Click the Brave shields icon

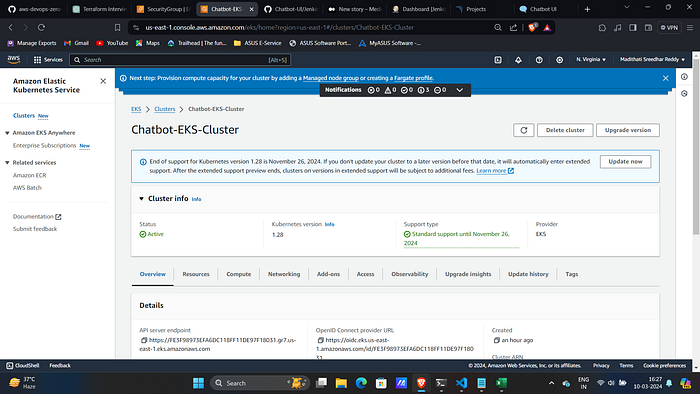point(532,27)
